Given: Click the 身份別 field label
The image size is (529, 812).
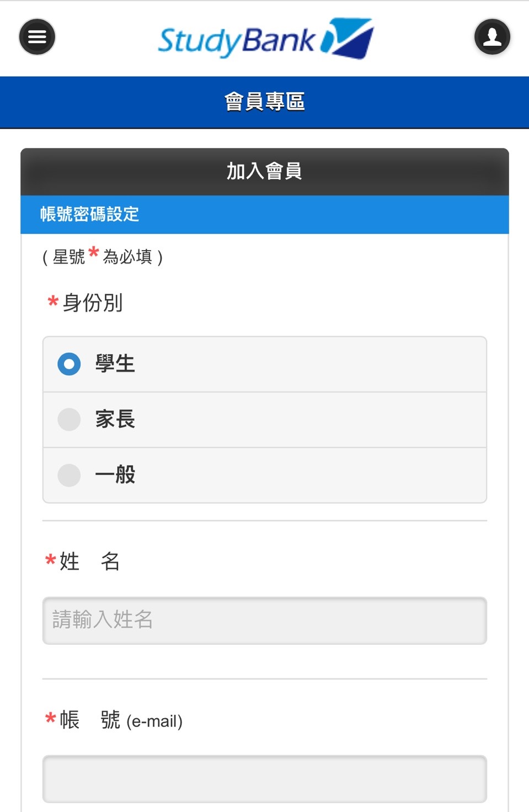Looking at the screenshot, I should tap(93, 302).
